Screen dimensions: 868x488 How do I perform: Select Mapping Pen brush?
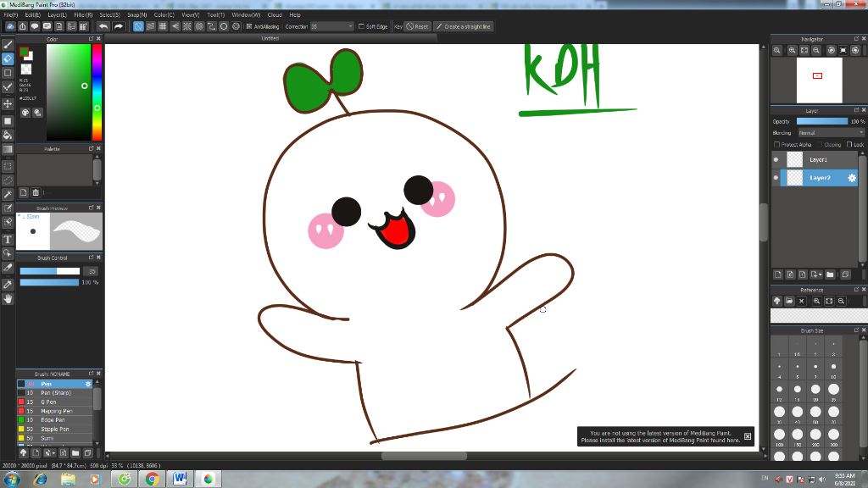(54, 411)
